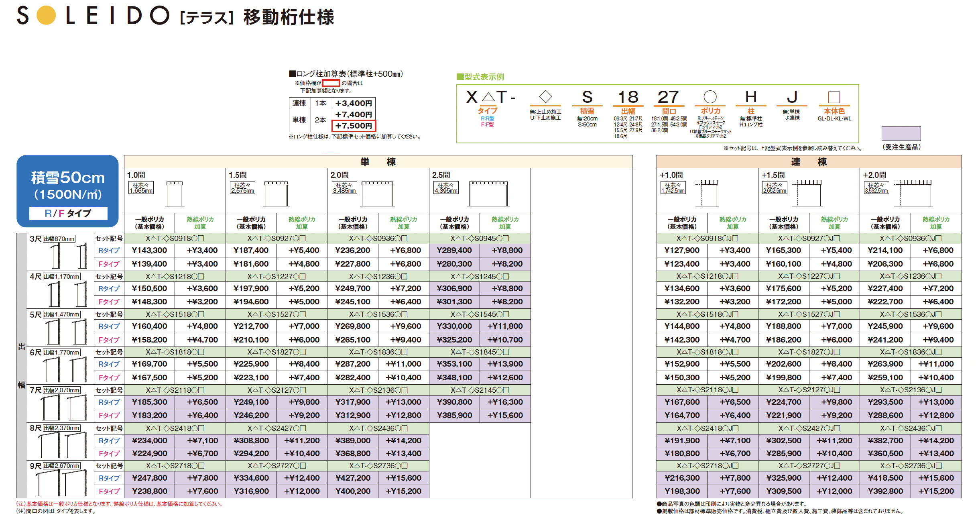
Task: Click the set code X△T-◇S1227○□
Action: (277, 277)
